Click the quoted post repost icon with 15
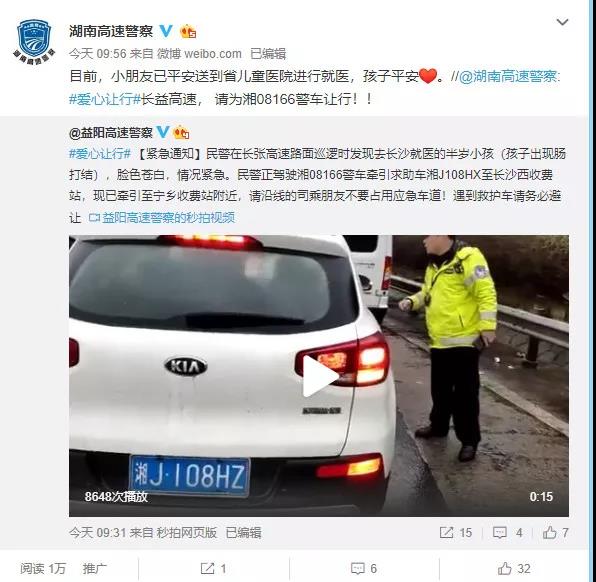Viewport: 596px width, 582px height. pos(455,532)
